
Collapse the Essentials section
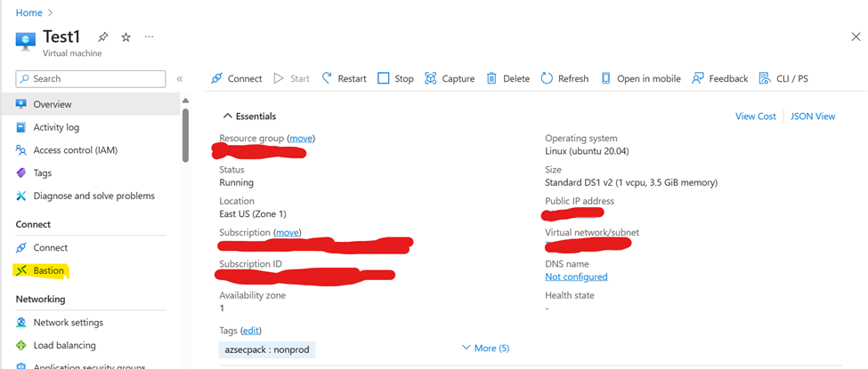(x=249, y=116)
